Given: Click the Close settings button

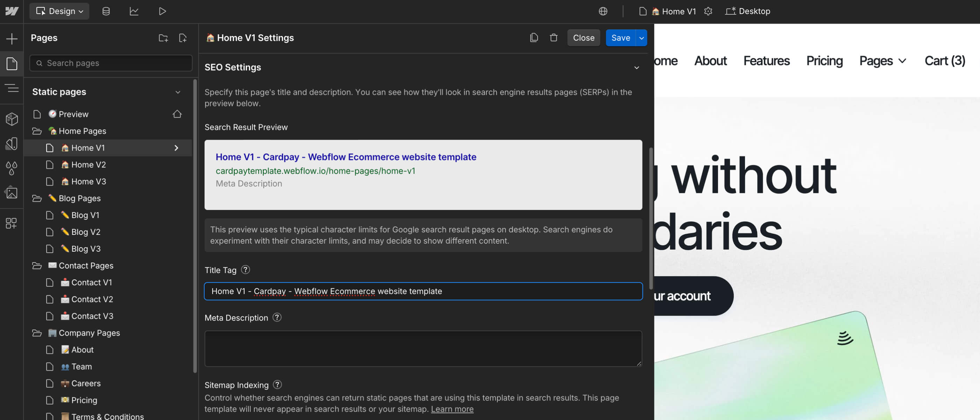Looking at the screenshot, I should 583,38.
